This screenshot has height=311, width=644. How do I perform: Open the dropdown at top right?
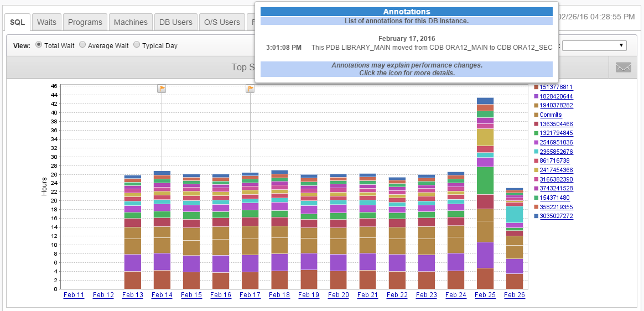coord(594,45)
